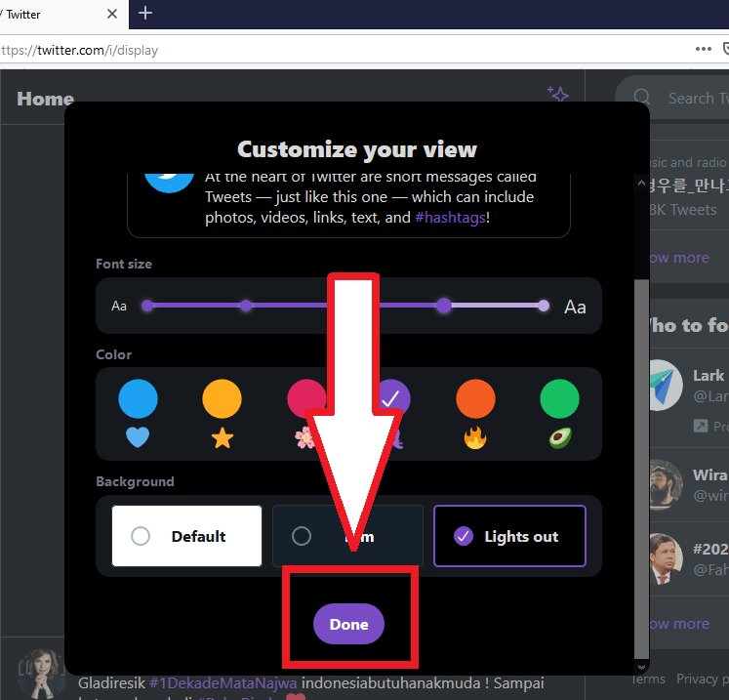Screen dimensions: 729x700
Task: Click the Background section label
Action: tap(135, 481)
